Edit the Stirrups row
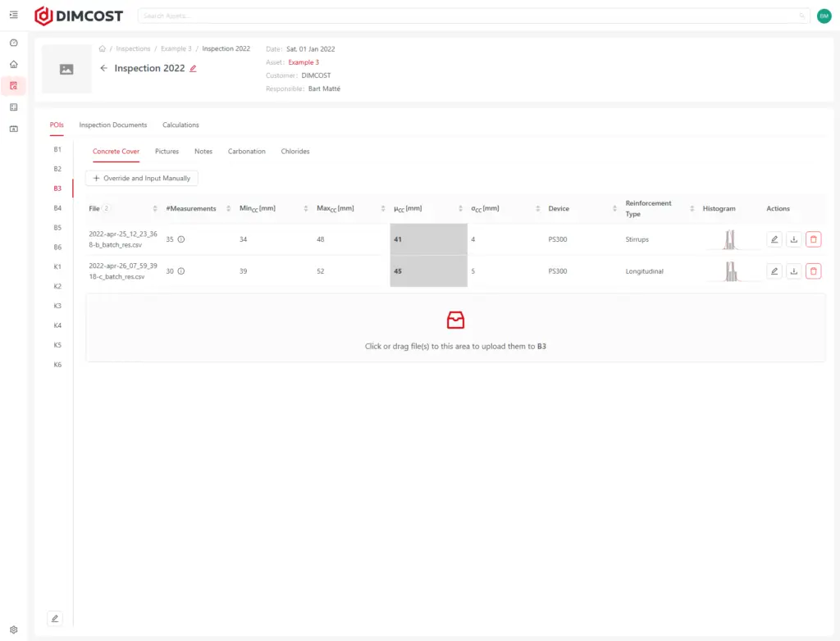Screen dimensions: 840x641 (x=774, y=239)
